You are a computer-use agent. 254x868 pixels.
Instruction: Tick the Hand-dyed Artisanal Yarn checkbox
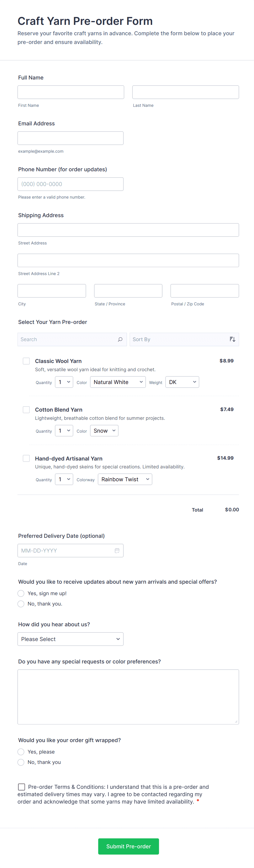[x=26, y=458]
